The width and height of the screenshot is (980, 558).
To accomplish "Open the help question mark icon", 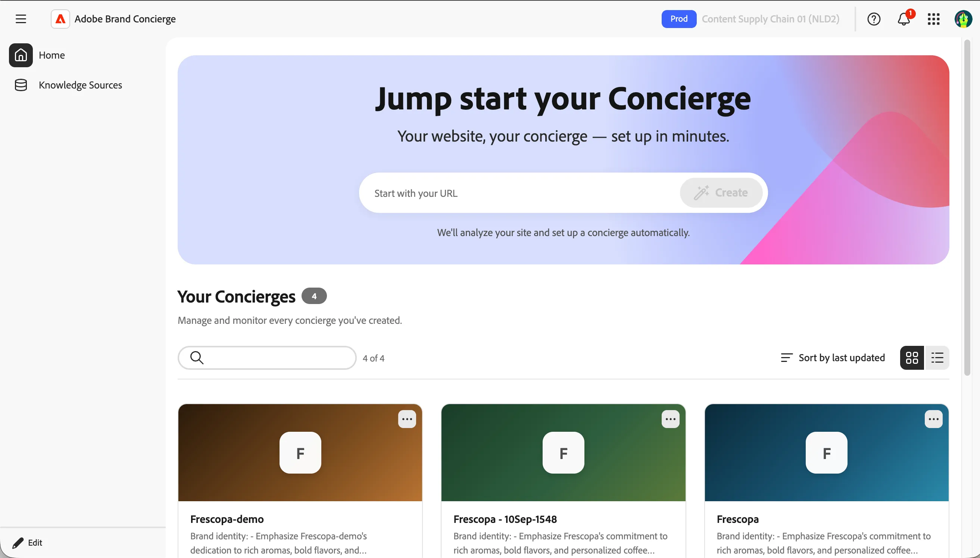I will click(874, 19).
